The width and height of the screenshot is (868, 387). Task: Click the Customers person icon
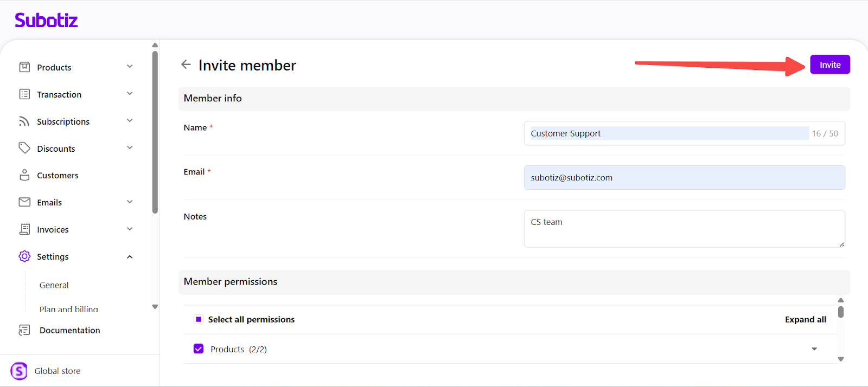[24, 175]
